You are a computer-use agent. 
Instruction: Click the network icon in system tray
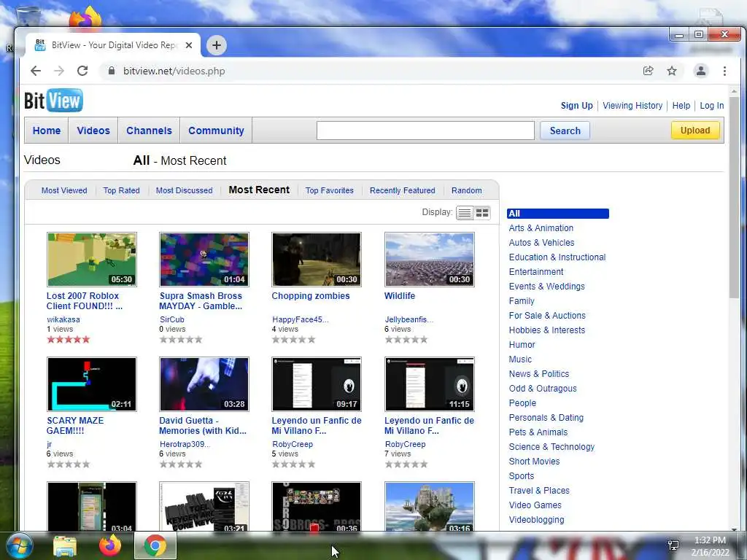[673, 545]
